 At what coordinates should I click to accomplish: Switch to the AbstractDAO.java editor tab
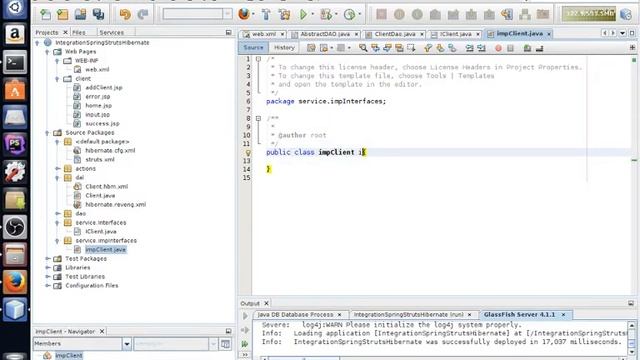pos(325,34)
